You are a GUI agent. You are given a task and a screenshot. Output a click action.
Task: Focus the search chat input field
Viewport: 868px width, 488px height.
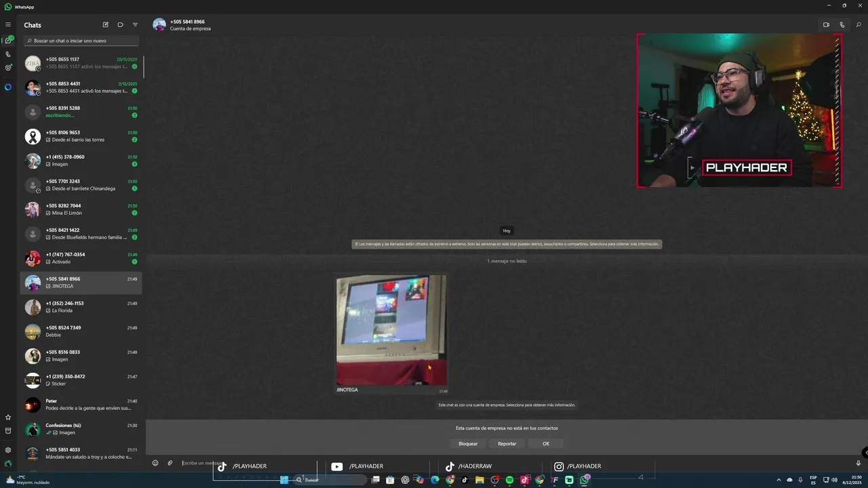81,41
